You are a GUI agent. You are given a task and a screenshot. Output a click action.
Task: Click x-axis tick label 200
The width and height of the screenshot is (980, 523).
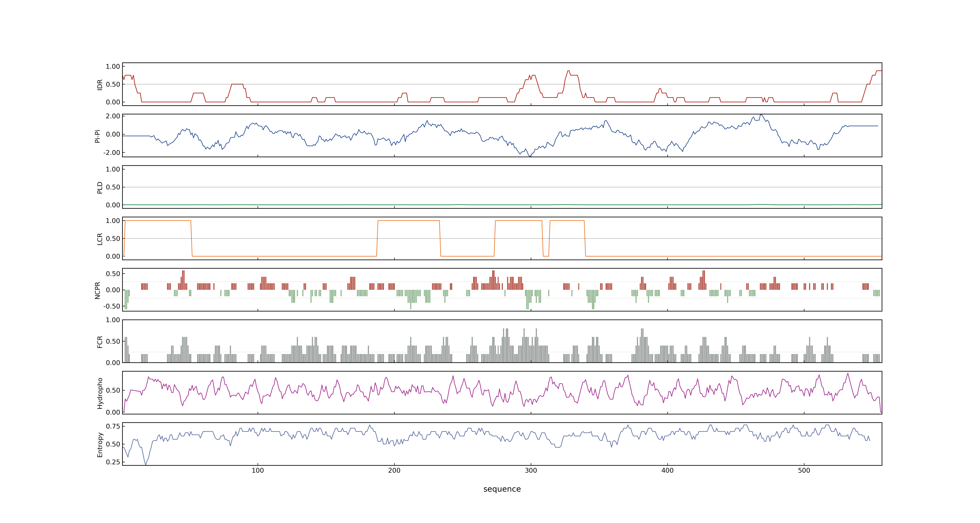pyautogui.click(x=394, y=470)
